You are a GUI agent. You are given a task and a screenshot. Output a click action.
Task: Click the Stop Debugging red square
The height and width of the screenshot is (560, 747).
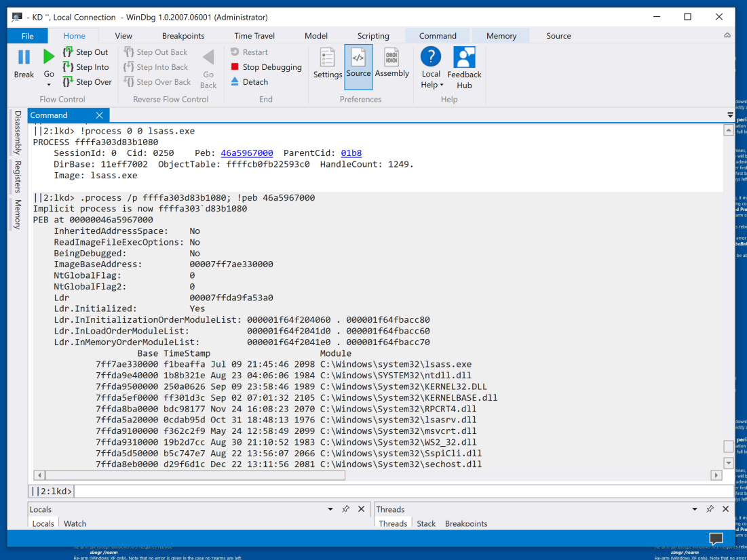[235, 67]
